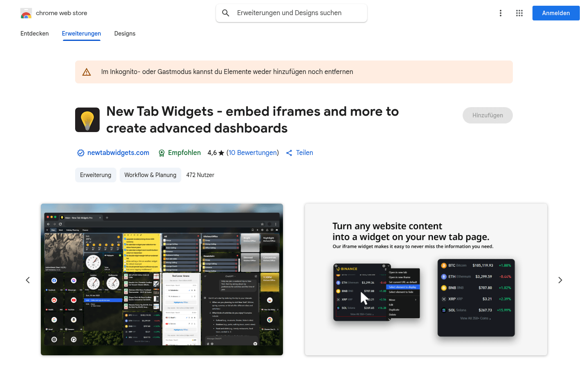Click the Empfohlen award badge icon

pyautogui.click(x=162, y=153)
